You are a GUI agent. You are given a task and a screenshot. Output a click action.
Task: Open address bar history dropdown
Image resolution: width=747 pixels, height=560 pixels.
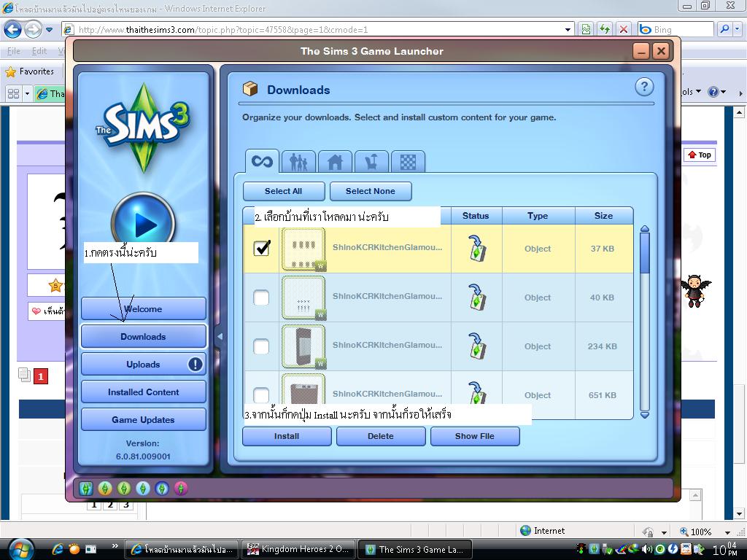click(x=568, y=29)
